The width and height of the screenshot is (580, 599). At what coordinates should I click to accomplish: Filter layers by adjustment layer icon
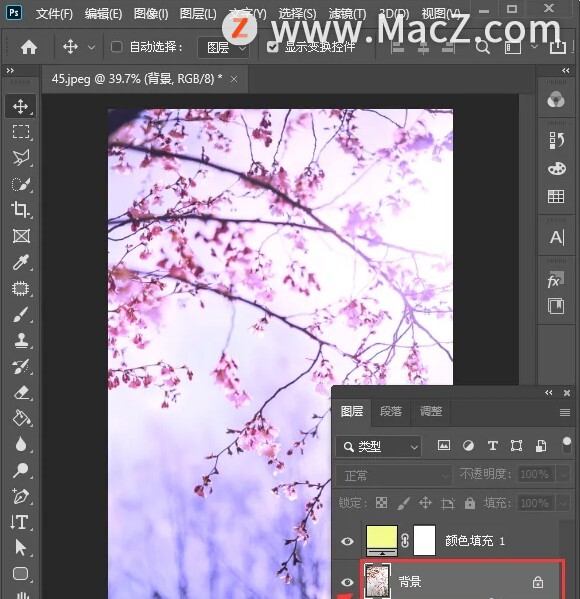pos(468,445)
